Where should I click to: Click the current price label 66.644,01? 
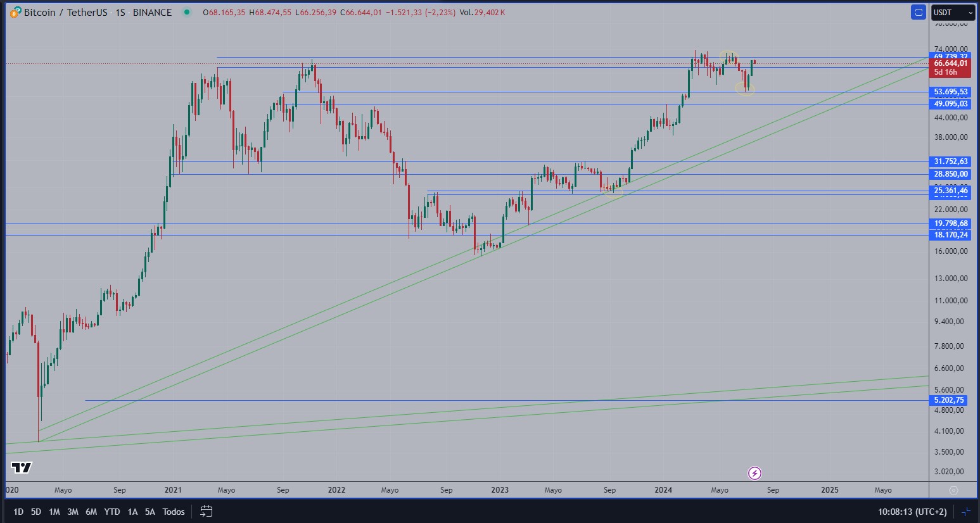(x=951, y=63)
